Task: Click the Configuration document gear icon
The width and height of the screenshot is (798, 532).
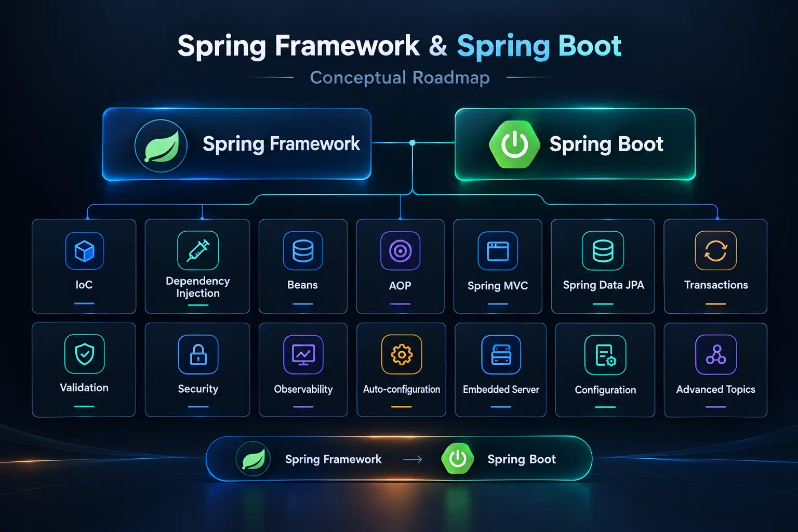Action: click(605, 355)
